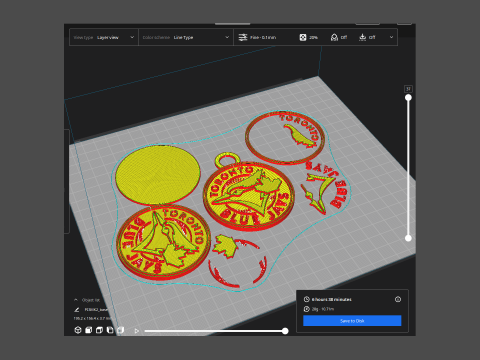The height and width of the screenshot is (360, 480).
Task: Switch to right side view cube icon
Action: click(x=120, y=330)
